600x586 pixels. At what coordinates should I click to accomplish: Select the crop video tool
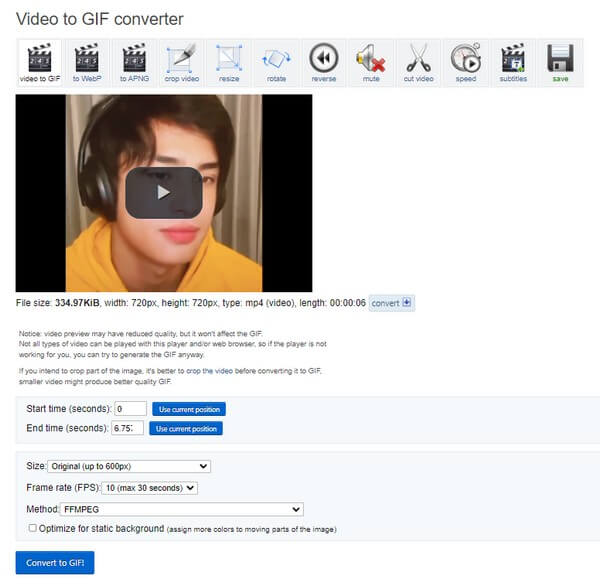pyautogui.click(x=182, y=63)
